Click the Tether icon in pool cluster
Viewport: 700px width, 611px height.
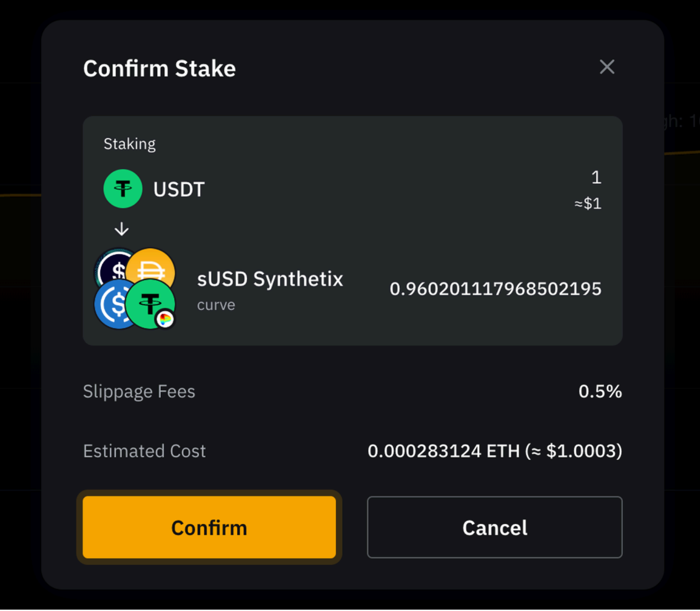click(148, 303)
